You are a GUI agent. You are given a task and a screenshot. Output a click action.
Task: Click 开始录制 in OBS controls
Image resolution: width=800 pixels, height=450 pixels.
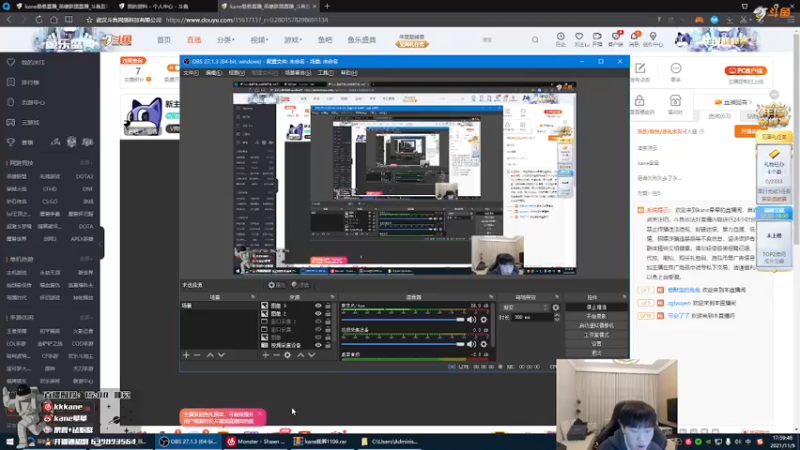click(x=596, y=316)
